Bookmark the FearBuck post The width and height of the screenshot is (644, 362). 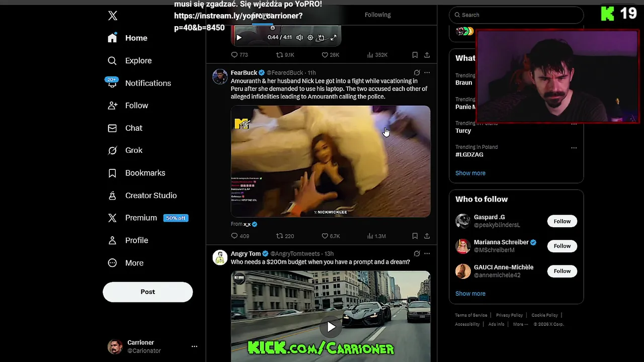click(415, 236)
